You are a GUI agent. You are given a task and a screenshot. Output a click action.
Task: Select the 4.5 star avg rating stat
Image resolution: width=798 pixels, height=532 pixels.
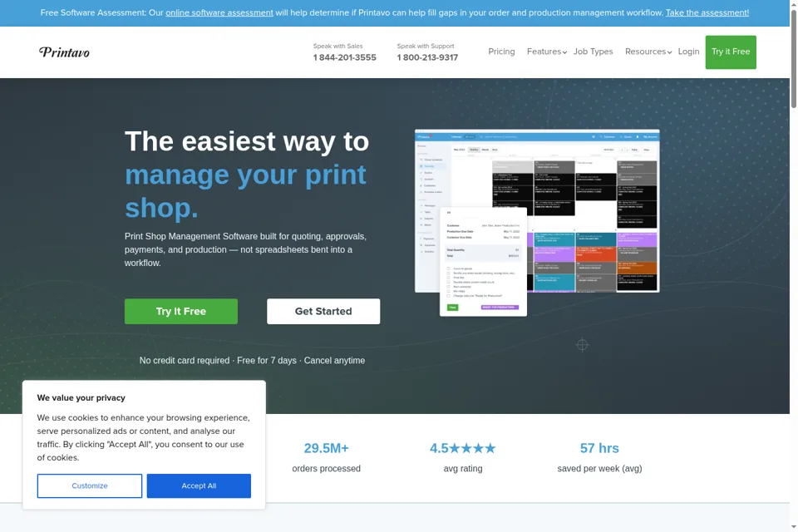(463, 457)
